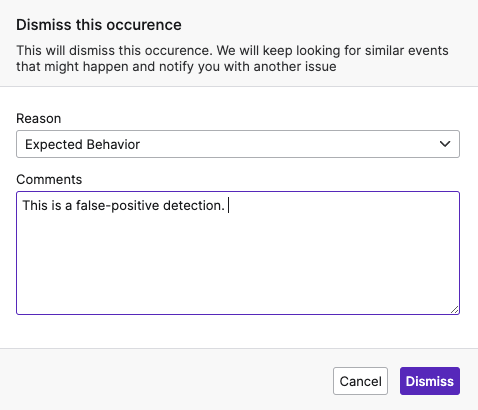Click the "Comments" field label
The width and height of the screenshot is (478, 410).
tap(49, 179)
